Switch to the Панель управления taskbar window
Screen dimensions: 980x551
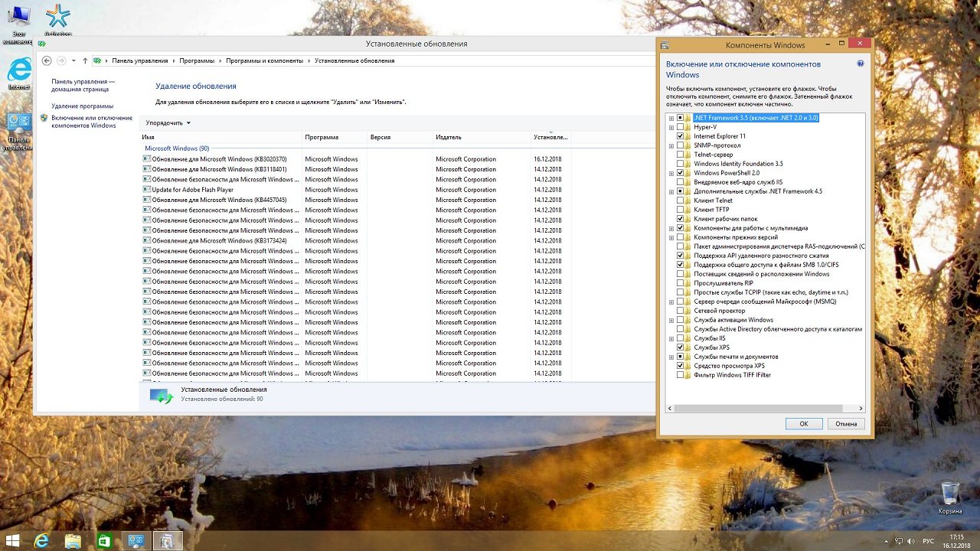(x=136, y=540)
